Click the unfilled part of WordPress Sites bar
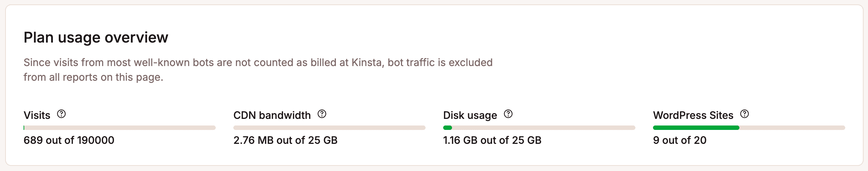The width and height of the screenshot is (868, 171). point(792,128)
